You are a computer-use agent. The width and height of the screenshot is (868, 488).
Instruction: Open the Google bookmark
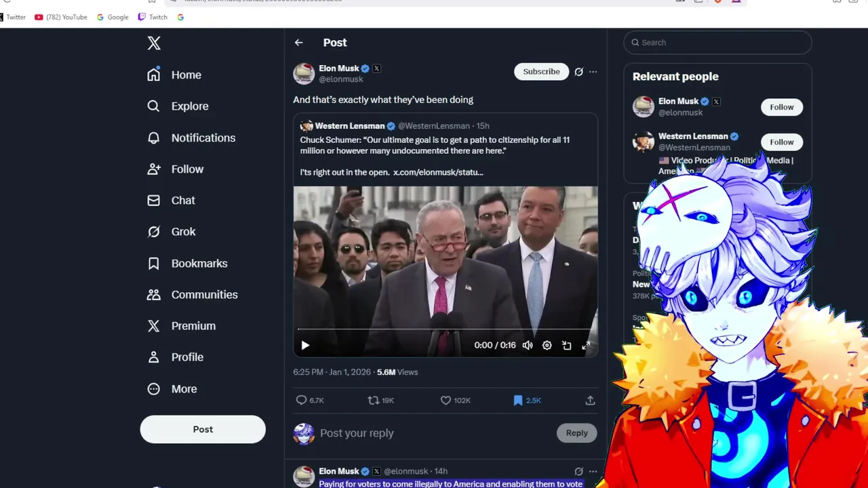(x=113, y=17)
